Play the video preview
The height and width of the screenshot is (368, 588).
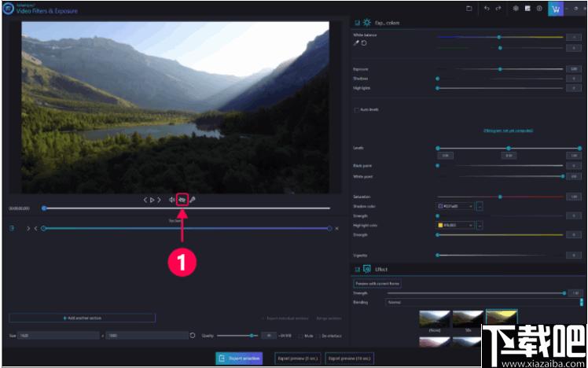[152, 200]
